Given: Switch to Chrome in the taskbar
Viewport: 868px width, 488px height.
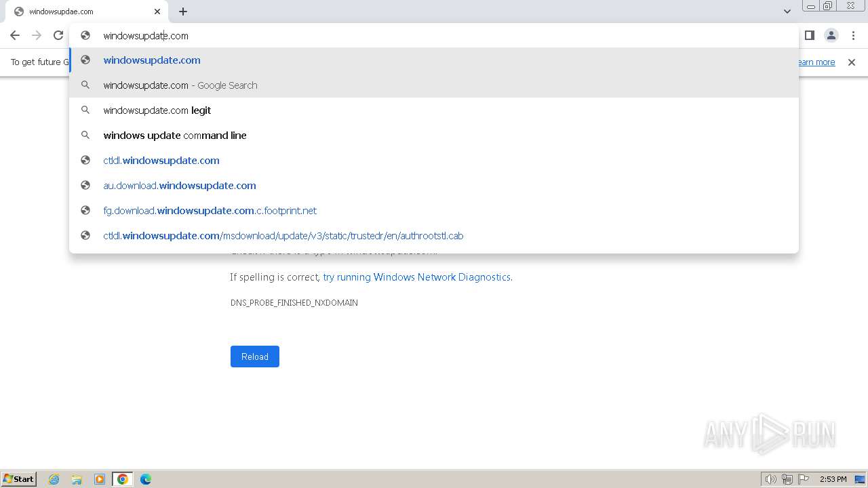Looking at the screenshot, I should point(123,479).
